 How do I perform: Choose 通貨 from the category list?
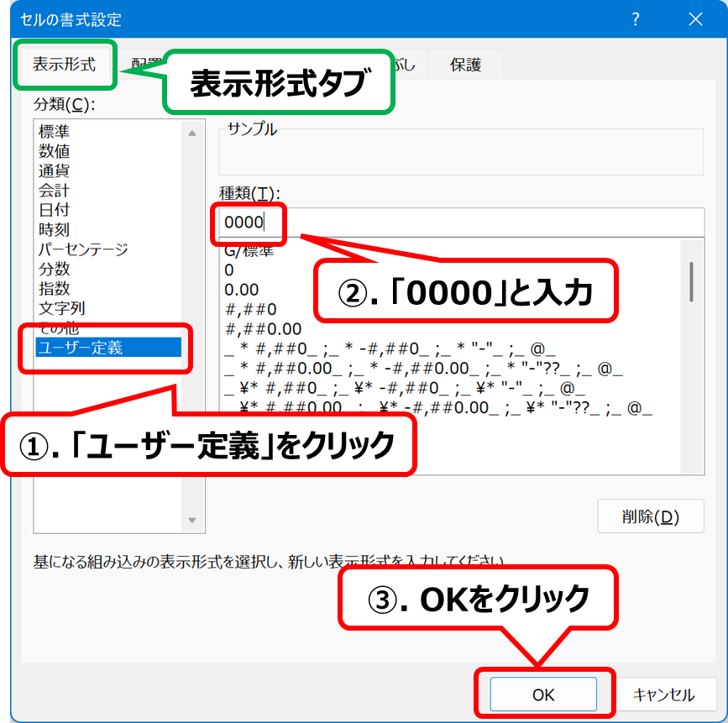55,171
